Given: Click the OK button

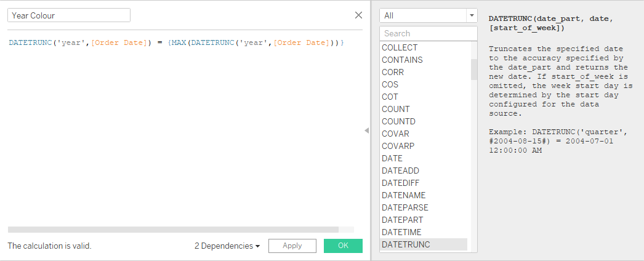Looking at the screenshot, I should click(x=343, y=246).
